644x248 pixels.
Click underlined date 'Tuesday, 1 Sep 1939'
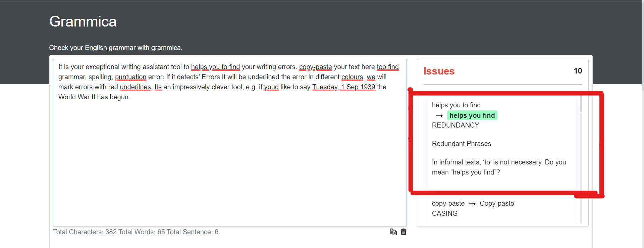(344, 87)
